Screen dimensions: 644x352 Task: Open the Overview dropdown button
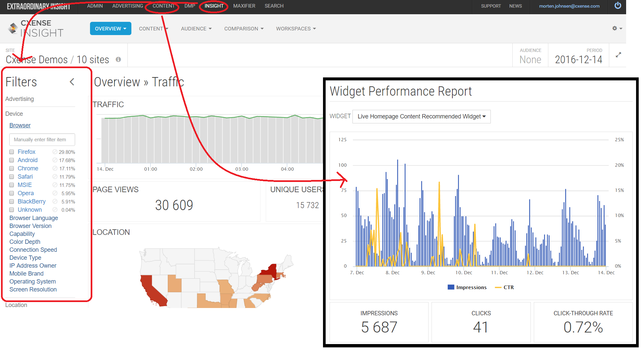coord(111,28)
